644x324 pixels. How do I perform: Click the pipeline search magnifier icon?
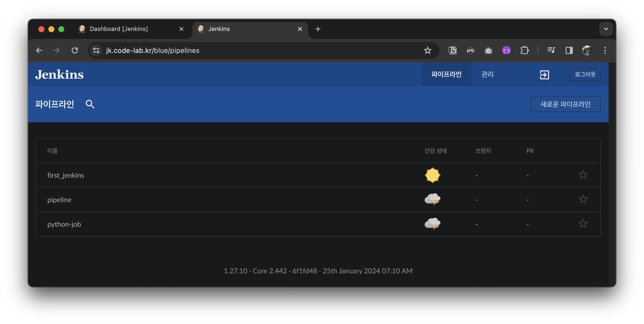click(x=90, y=104)
